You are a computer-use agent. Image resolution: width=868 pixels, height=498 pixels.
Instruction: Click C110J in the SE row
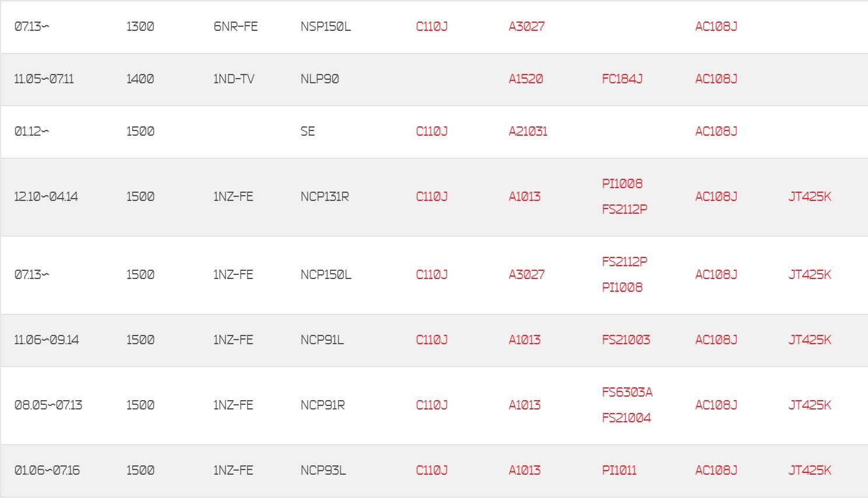click(431, 131)
